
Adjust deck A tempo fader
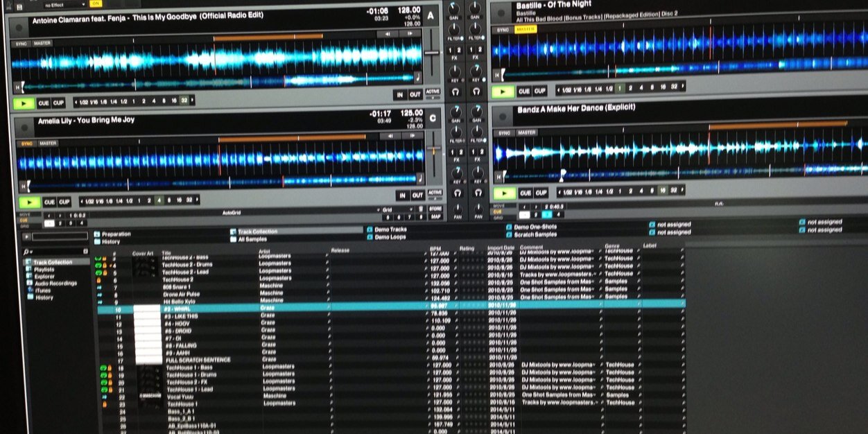click(x=431, y=53)
